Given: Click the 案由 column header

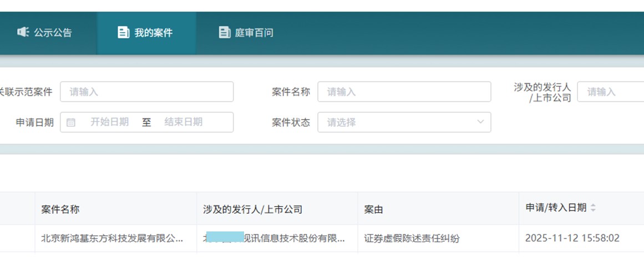Looking at the screenshot, I should point(438,209).
